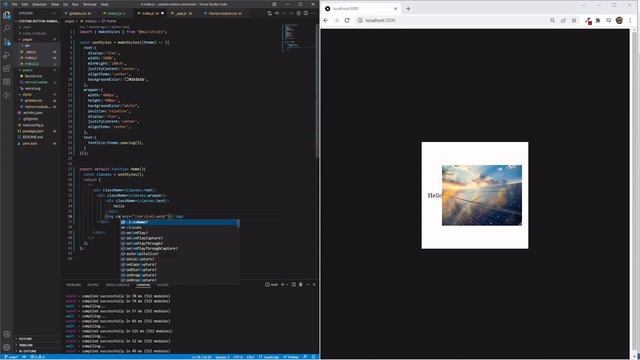Open the Chrome three-dot menu
The height and width of the screenshot is (360, 640).
(631, 20)
